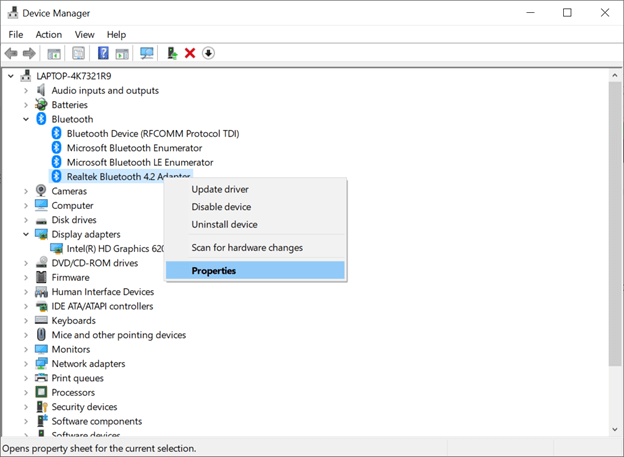This screenshot has width=624, height=457.
Task: Minimize the Device Manager window
Action: click(x=530, y=13)
